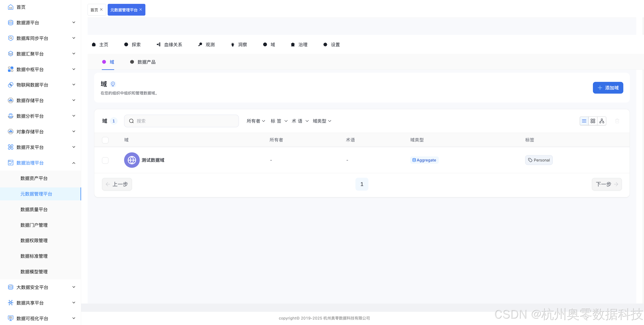Click the globe icon of 测试数据域
Viewport: 644px width, 325px height.
click(132, 160)
